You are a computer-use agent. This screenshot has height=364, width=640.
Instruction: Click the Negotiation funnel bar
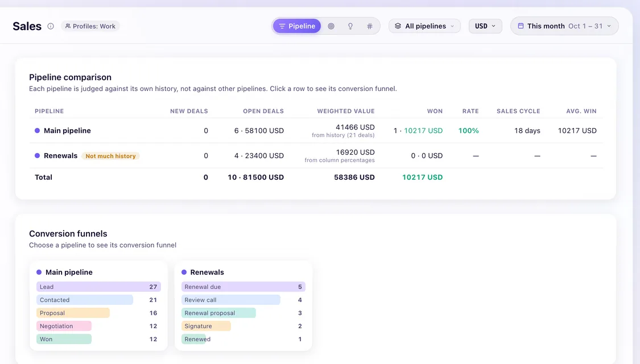[x=64, y=326]
